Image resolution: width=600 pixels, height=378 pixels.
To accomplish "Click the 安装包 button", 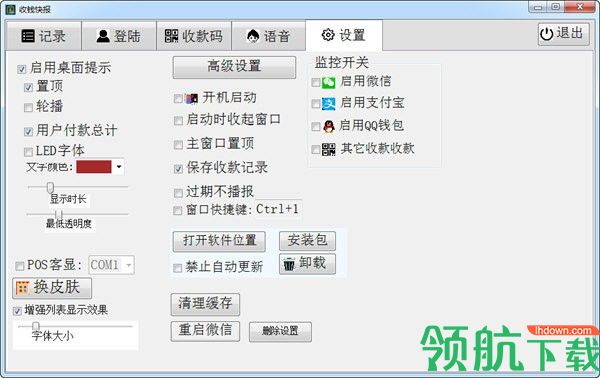I will (307, 241).
